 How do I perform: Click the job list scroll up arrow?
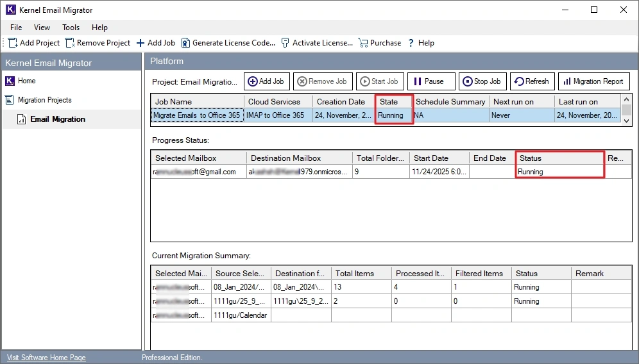click(626, 99)
